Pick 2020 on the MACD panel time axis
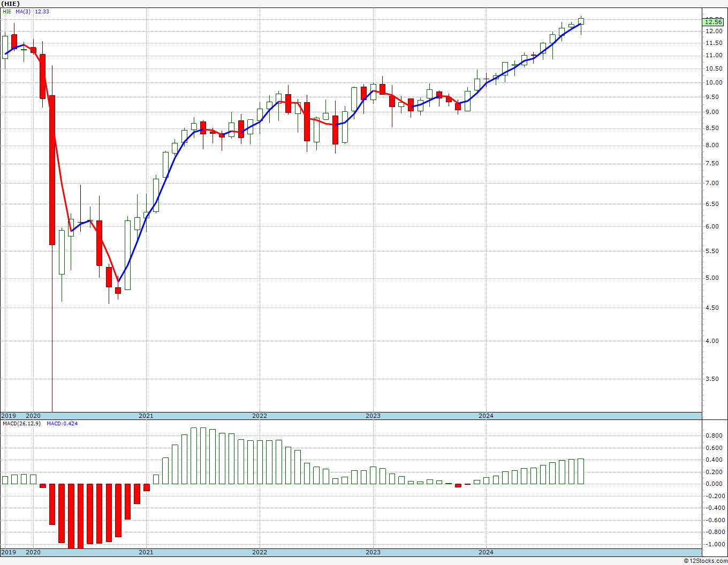 (33, 552)
